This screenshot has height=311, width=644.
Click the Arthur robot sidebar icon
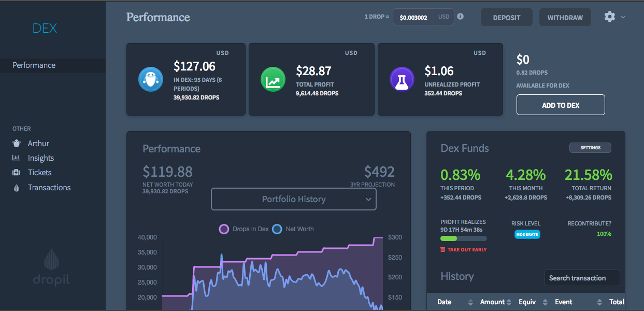point(16,144)
